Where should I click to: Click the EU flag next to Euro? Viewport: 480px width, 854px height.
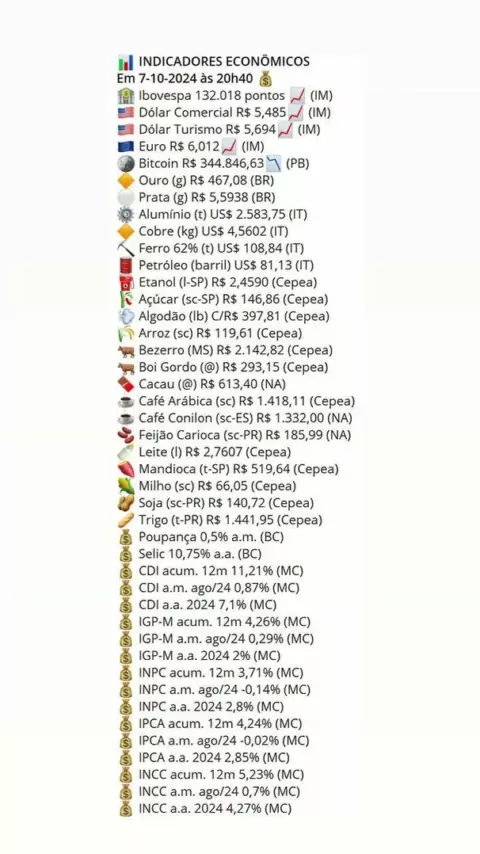[x=125, y=147]
